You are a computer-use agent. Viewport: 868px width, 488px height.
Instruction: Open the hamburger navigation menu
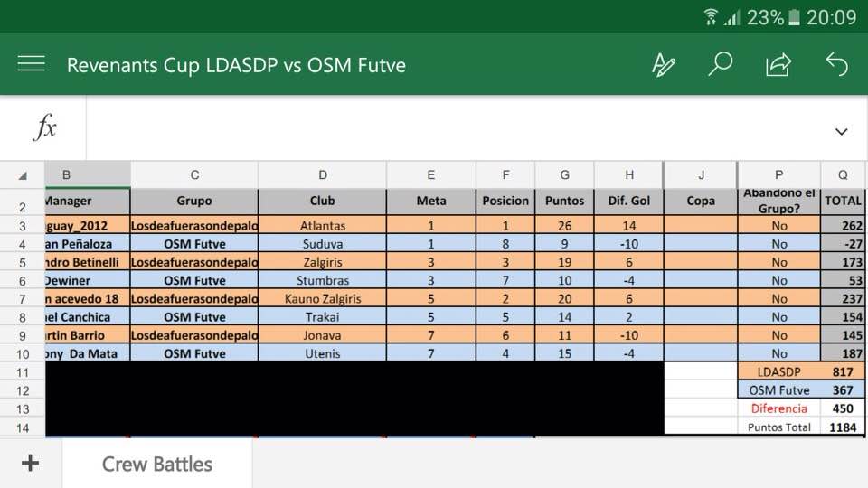[x=31, y=64]
